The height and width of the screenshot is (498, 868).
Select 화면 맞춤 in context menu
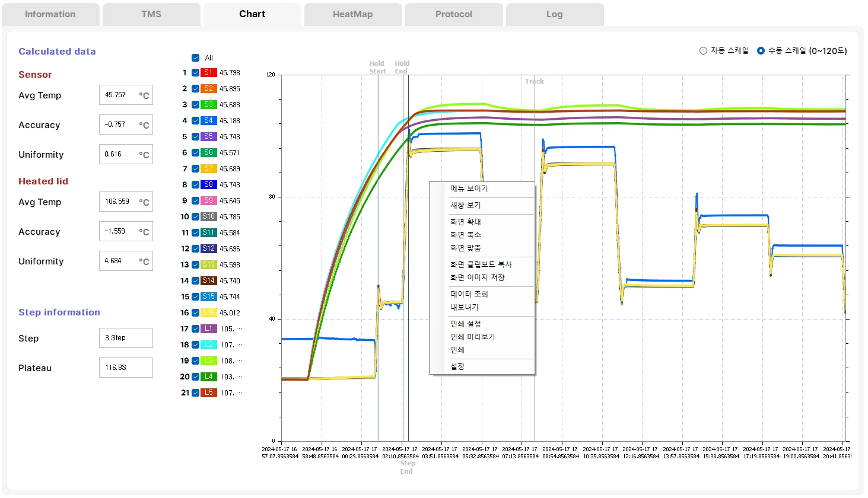click(482, 248)
